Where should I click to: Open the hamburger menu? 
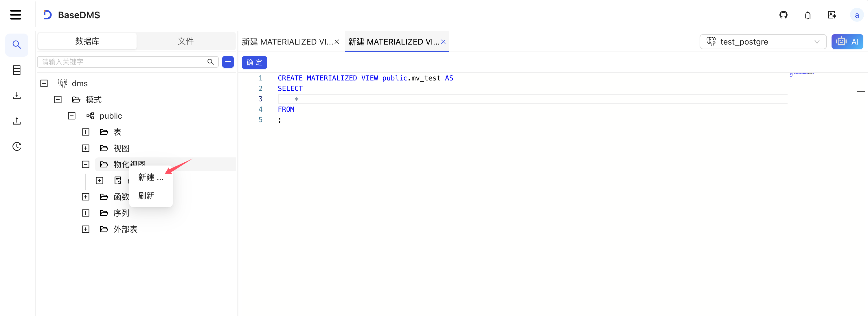click(x=16, y=15)
